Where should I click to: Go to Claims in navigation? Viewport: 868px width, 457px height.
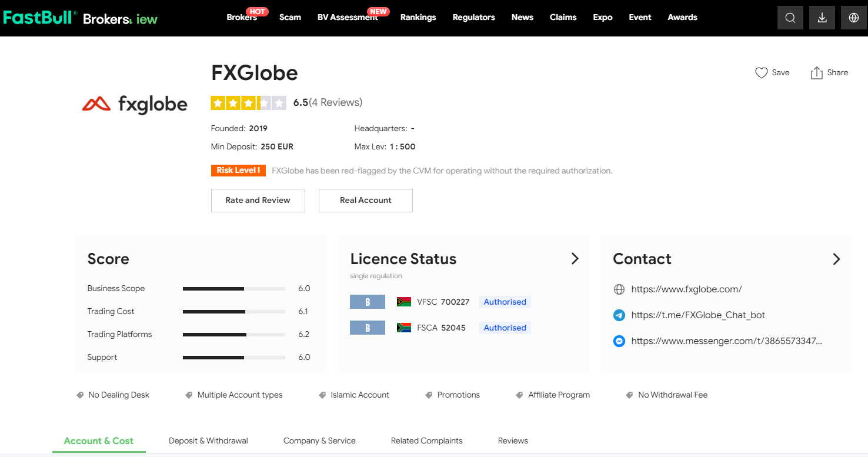[563, 18]
